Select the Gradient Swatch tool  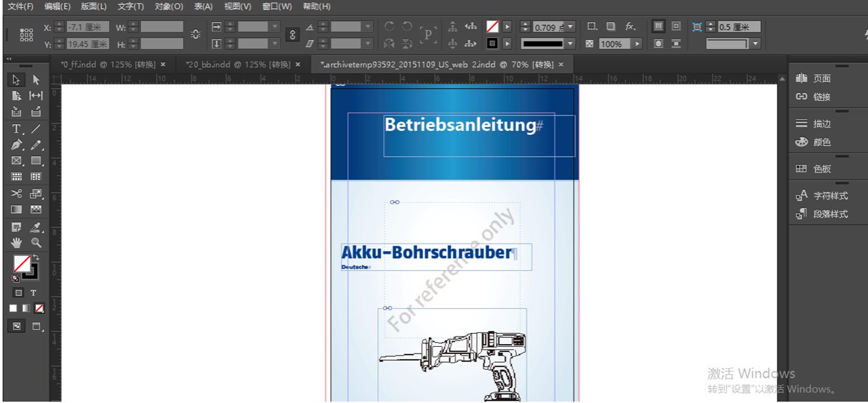(16, 210)
